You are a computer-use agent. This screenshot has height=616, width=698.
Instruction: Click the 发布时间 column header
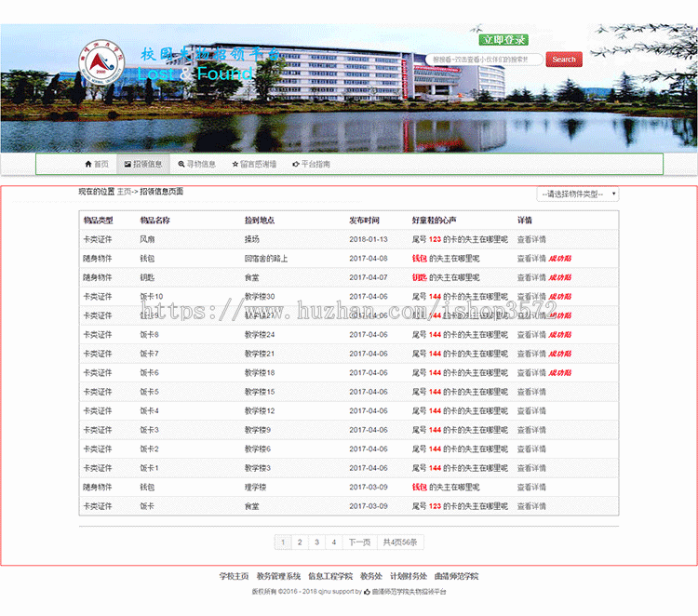pyautogui.click(x=364, y=221)
